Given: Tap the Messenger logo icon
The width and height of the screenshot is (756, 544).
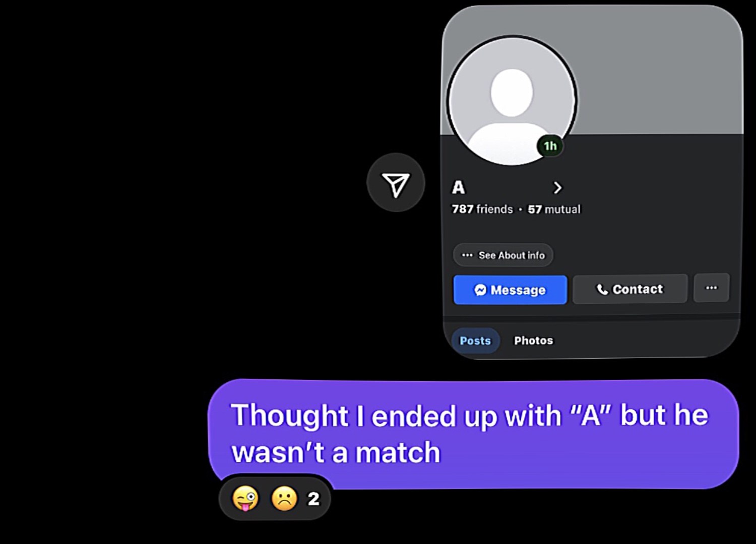Looking at the screenshot, I should (480, 290).
